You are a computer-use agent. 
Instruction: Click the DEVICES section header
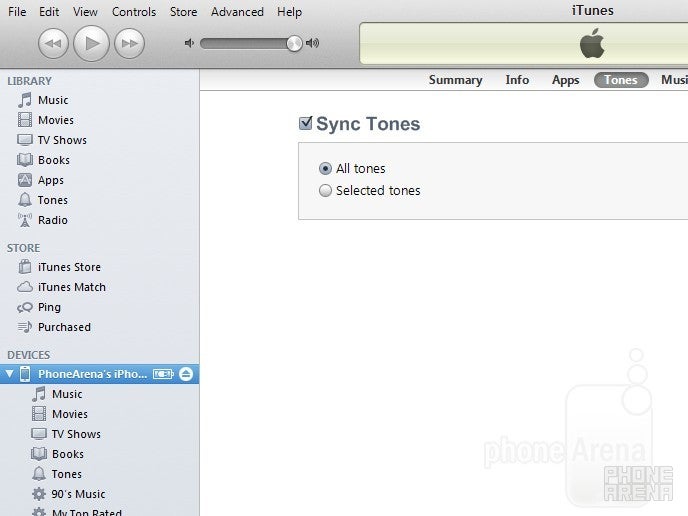pyautogui.click(x=29, y=355)
